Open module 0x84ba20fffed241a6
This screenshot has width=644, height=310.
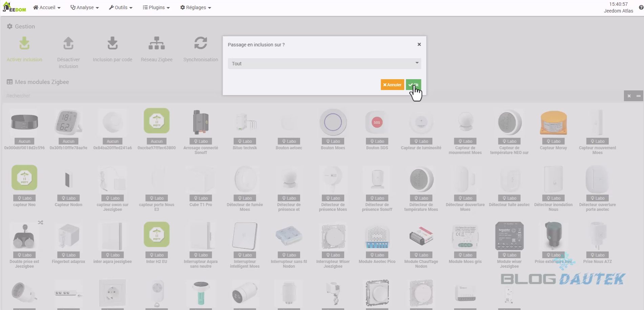point(112,130)
